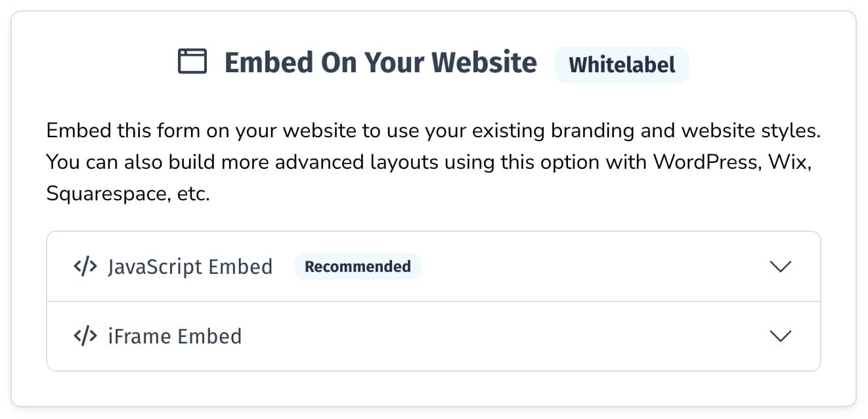Click the "Embed this form" opening sentence
The width and height of the screenshot is (868, 419).
[118, 131]
